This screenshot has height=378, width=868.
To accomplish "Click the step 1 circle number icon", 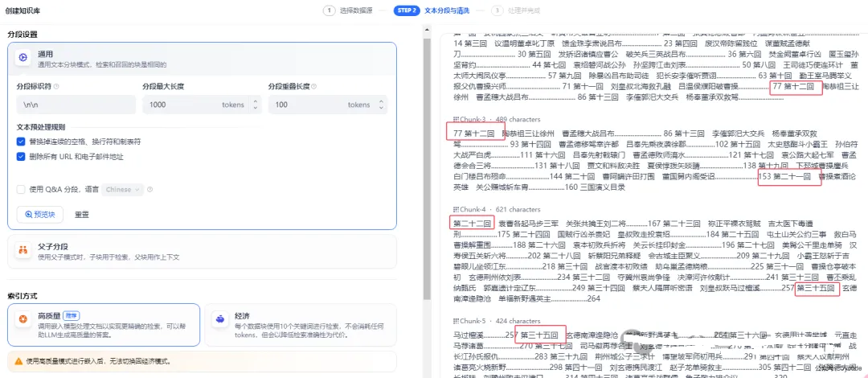I will 330,10.
